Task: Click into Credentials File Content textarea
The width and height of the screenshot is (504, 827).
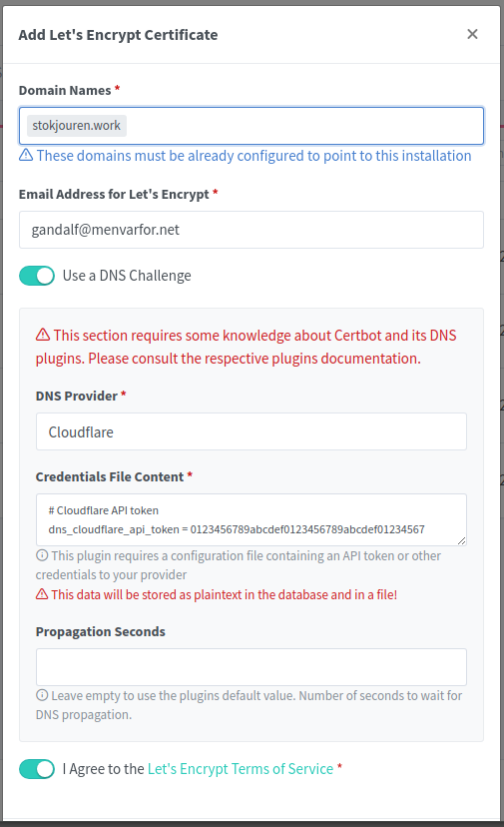Action: pyautogui.click(x=251, y=519)
